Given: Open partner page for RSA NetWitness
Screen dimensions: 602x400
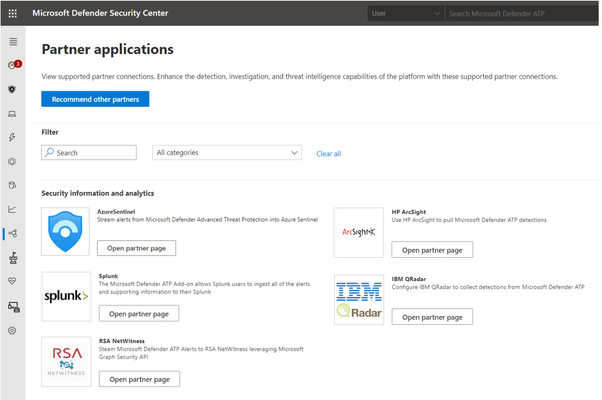Looking at the screenshot, I should coord(139,379).
